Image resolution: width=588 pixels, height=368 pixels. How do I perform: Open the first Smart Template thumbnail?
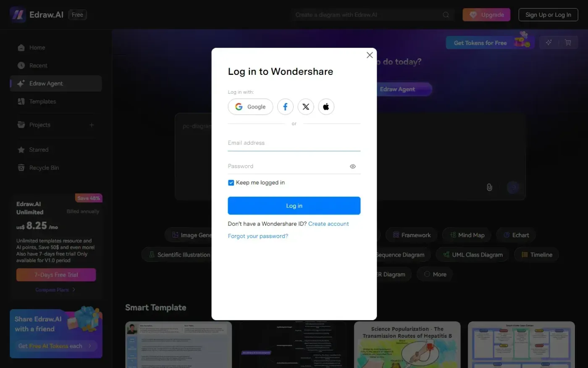coord(178,345)
